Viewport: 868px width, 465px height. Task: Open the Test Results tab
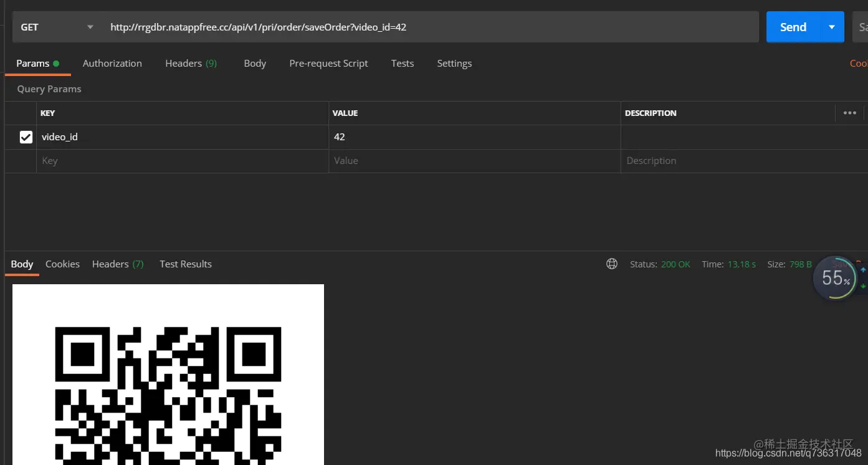[186, 264]
